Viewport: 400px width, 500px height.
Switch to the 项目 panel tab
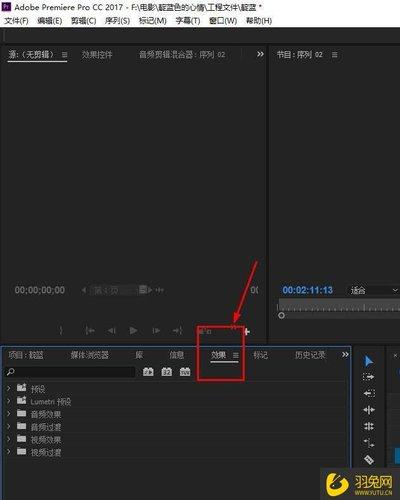(x=26, y=355)
